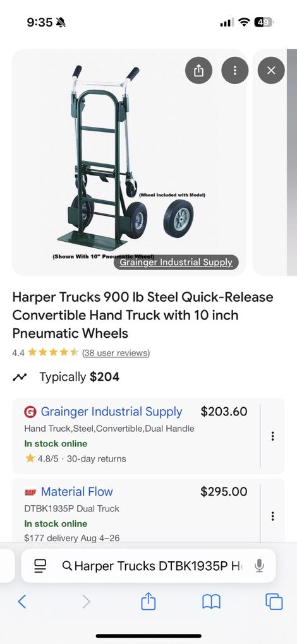Show open tabs with tabs icon
The height and width of the screenshot is (644, 297).
pos(274,602)
